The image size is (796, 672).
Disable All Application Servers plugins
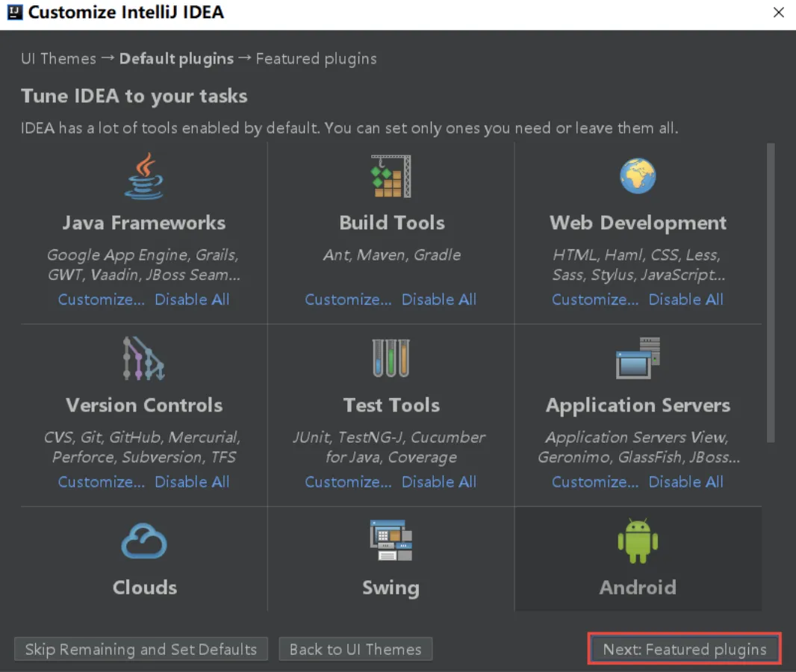tap(685, 482)
